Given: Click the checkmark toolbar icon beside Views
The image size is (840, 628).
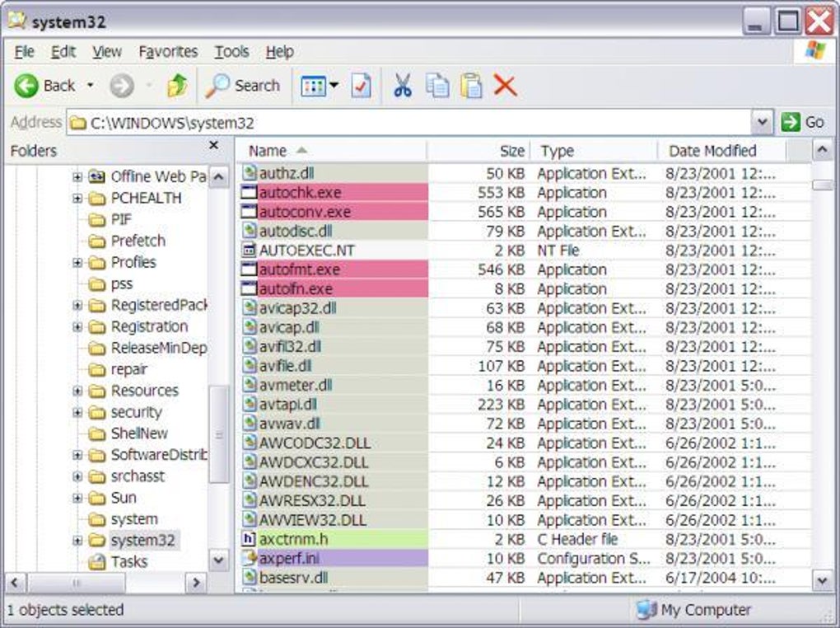Looking at the screenshot, I should 362,85.
